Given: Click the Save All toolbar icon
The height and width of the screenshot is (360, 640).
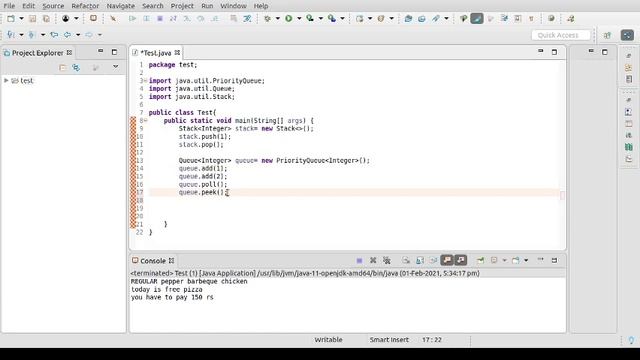Looking at the screenshot, I should pyautogui.click(x=46, y=18).
